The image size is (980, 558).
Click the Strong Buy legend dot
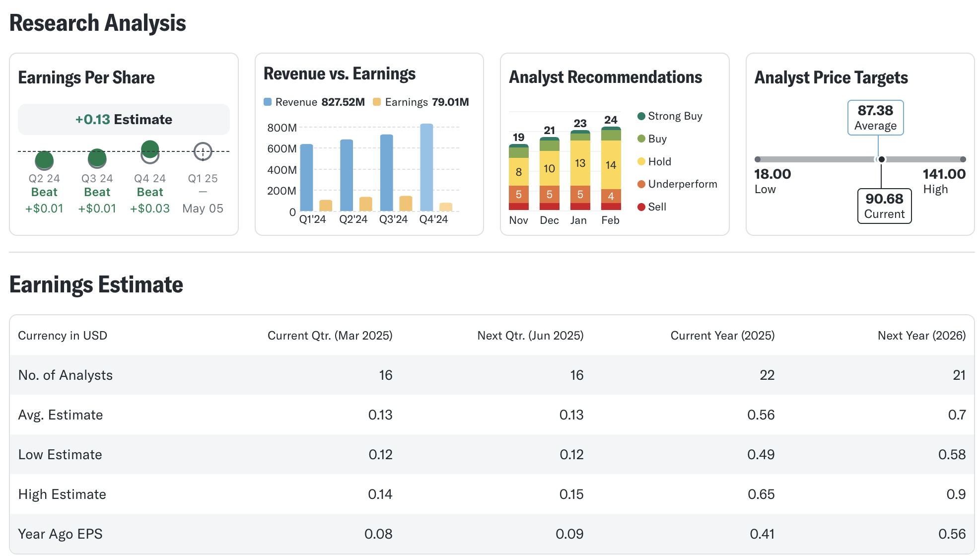click(641, 116)
